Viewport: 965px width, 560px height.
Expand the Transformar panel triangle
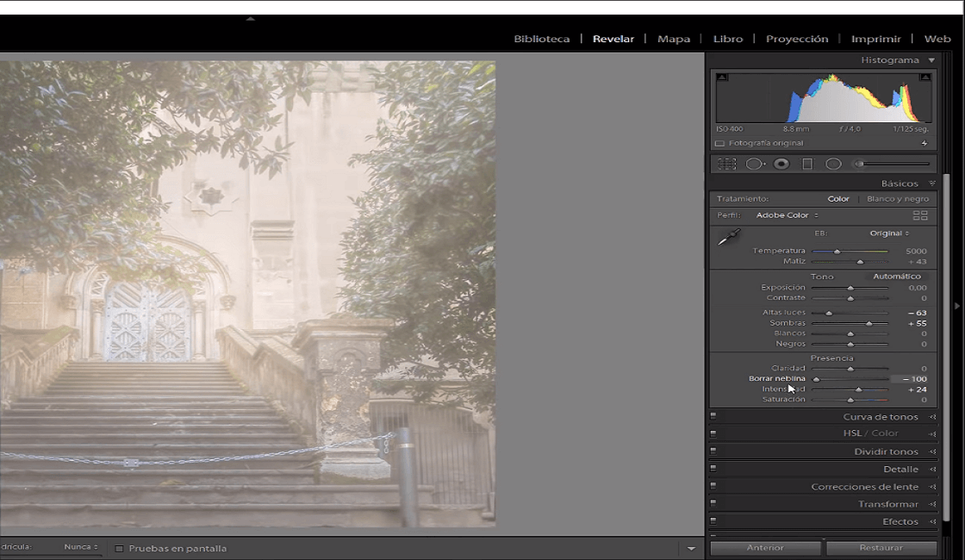coord(932,504)
